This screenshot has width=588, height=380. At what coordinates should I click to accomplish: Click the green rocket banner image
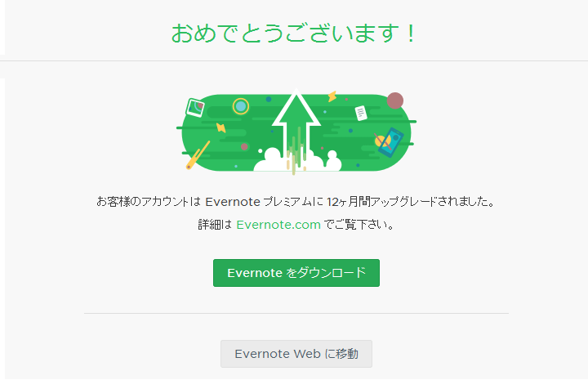pyautogui.click(x=296, y=132)
